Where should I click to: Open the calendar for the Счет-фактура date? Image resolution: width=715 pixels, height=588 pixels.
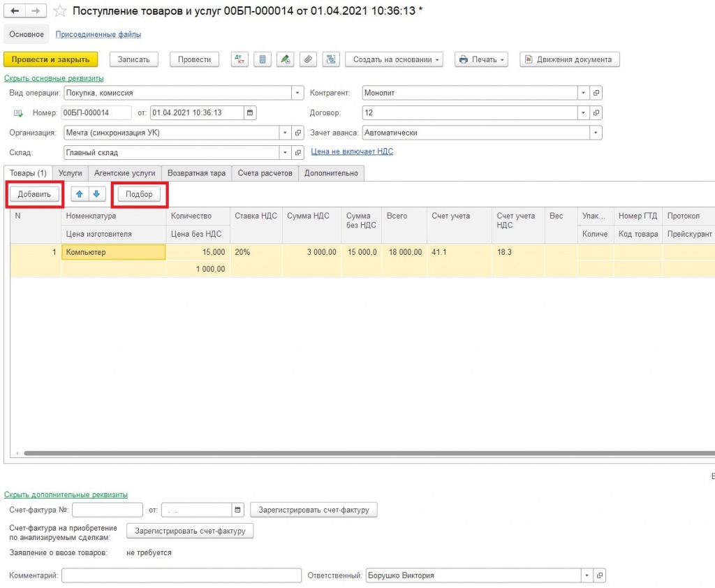tap(237, 510)
